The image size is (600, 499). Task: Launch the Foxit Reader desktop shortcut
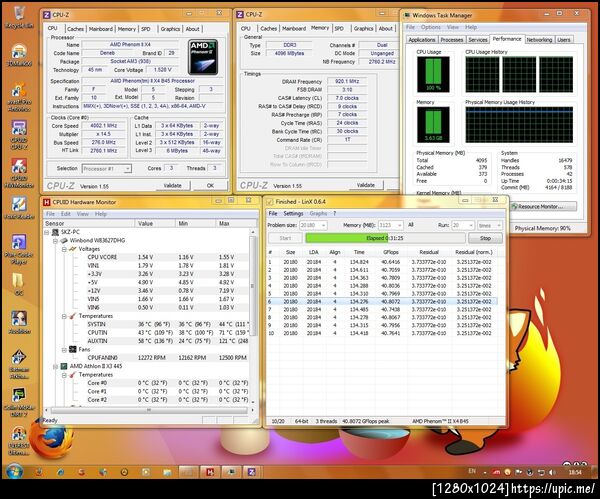pos(19,208)
